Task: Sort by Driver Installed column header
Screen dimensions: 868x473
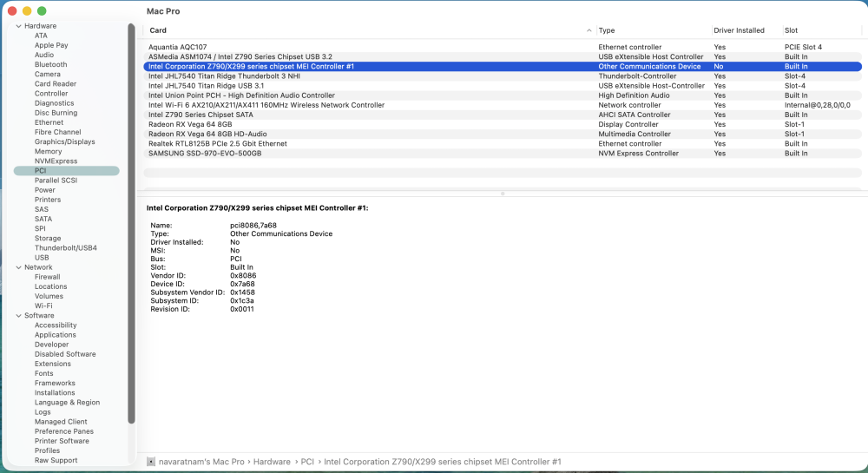Action: (x=739, y=30)
